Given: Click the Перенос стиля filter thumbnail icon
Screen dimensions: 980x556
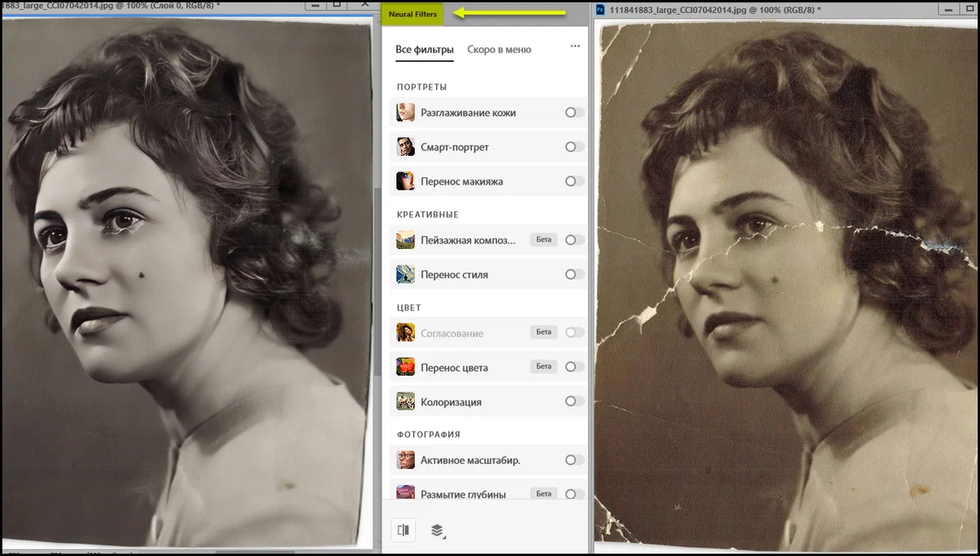Looking at the screenshot, I should [x=406, y=274].
